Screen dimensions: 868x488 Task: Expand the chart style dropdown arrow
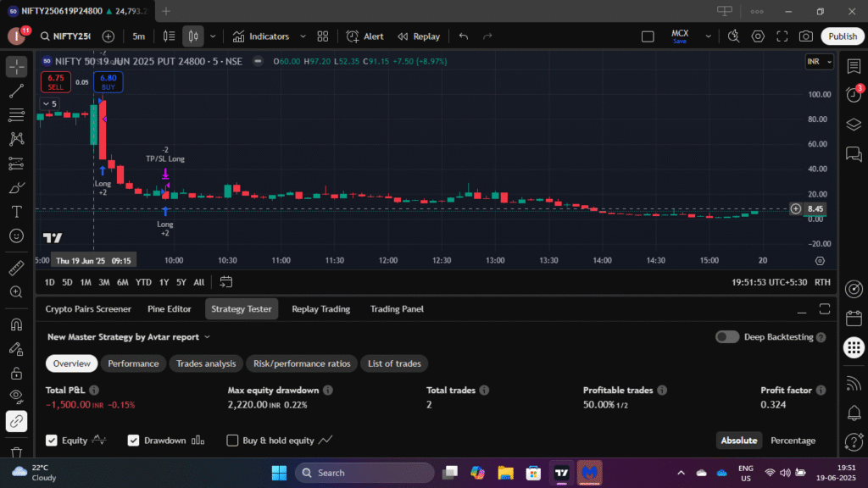click(x=213, y=36)
